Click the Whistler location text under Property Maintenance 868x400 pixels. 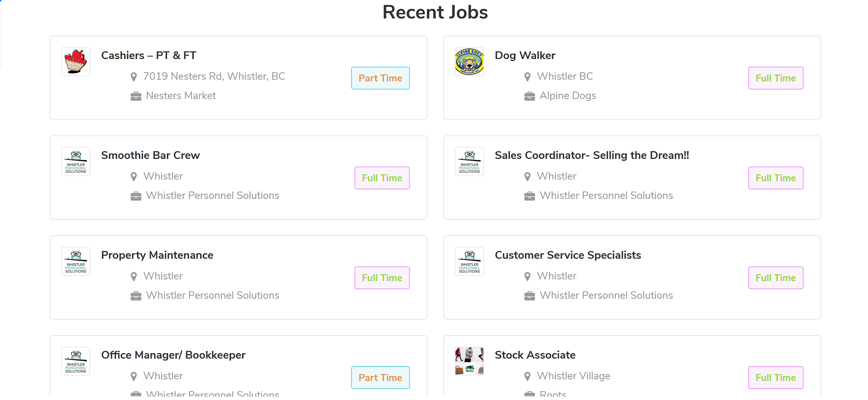click(x=162, y=276)
